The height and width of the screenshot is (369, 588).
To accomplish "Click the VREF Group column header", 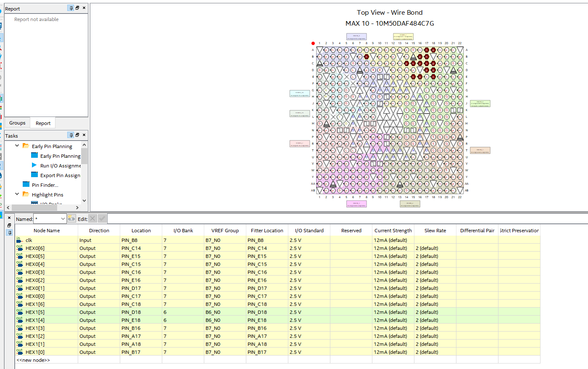I will pyautogui.click(x=225, y=231).
